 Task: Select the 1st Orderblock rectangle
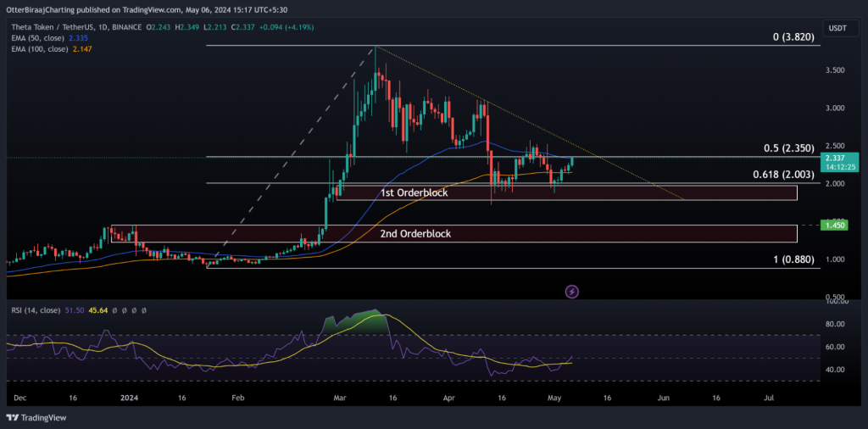coord(566,193)
